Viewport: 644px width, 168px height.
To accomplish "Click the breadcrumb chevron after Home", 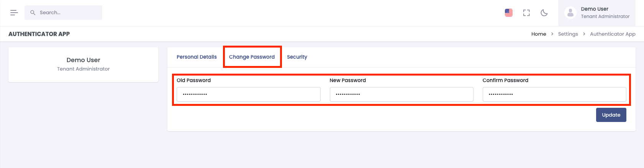I will [552, 34].
